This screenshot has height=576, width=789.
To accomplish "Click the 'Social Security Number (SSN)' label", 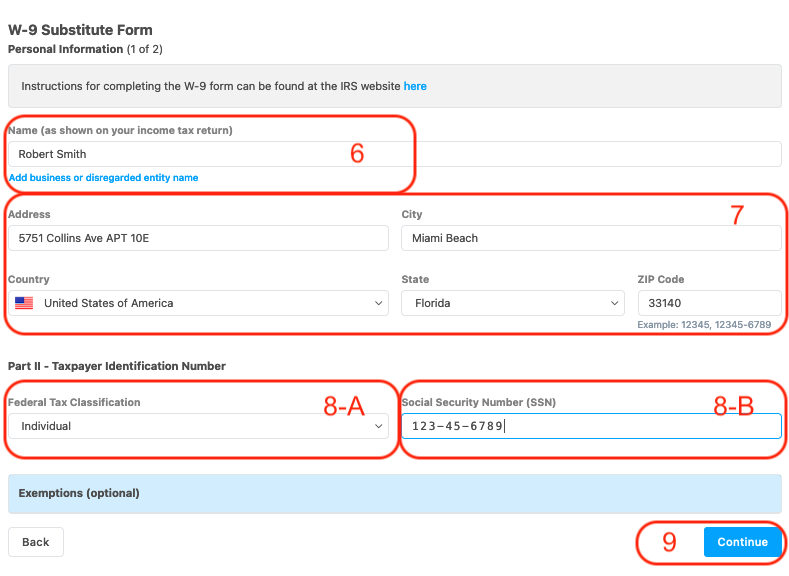I will point(478,402).
